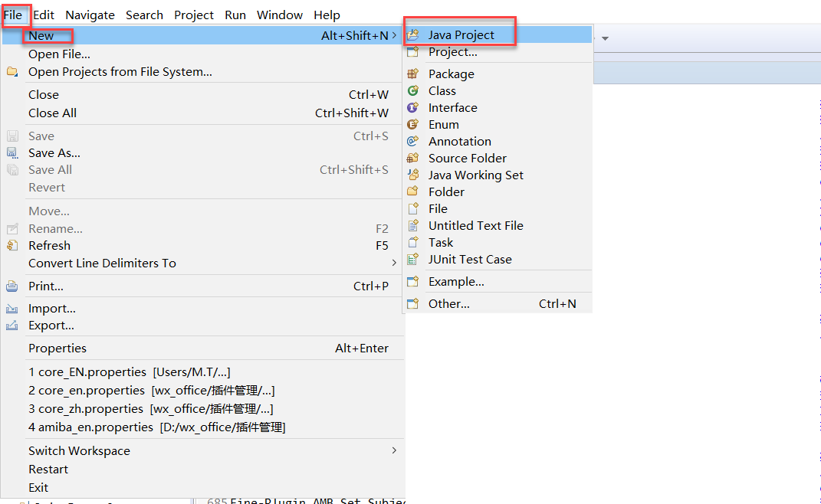Viewport: 821px width, 504px height.
Task: Click the Source Folder icon
Action: pos(414,158)
